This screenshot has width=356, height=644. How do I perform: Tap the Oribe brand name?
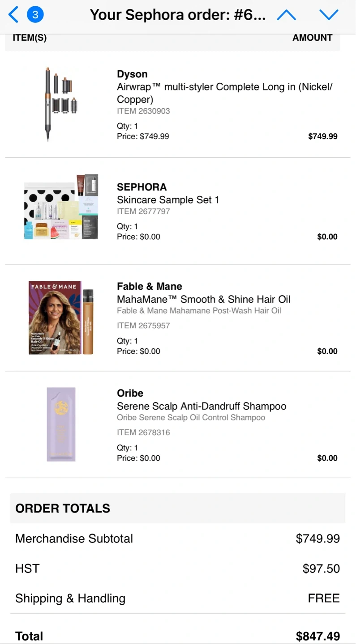click(x=130, y=393)
